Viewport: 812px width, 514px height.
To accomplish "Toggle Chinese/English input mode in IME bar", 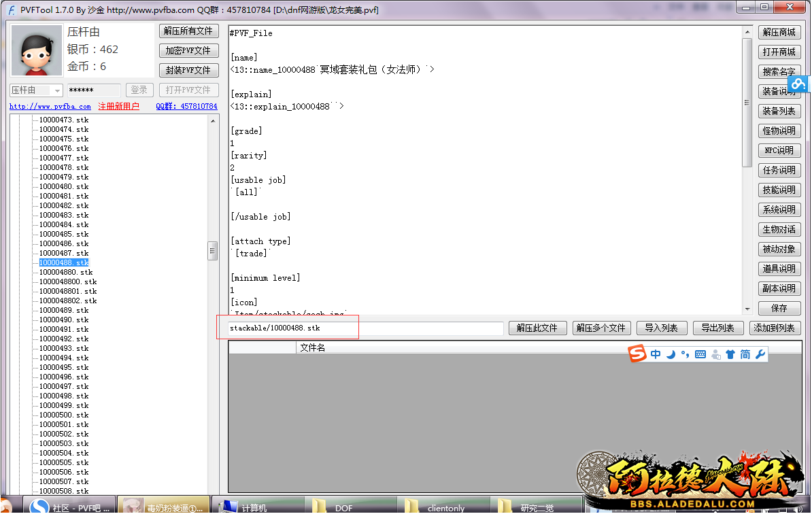I will (656, 354).
